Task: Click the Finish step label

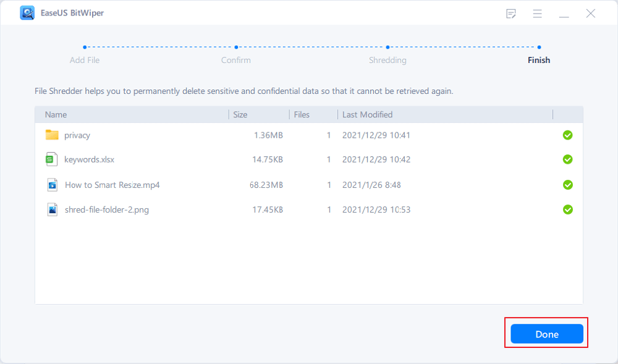Action: point(538,60)
